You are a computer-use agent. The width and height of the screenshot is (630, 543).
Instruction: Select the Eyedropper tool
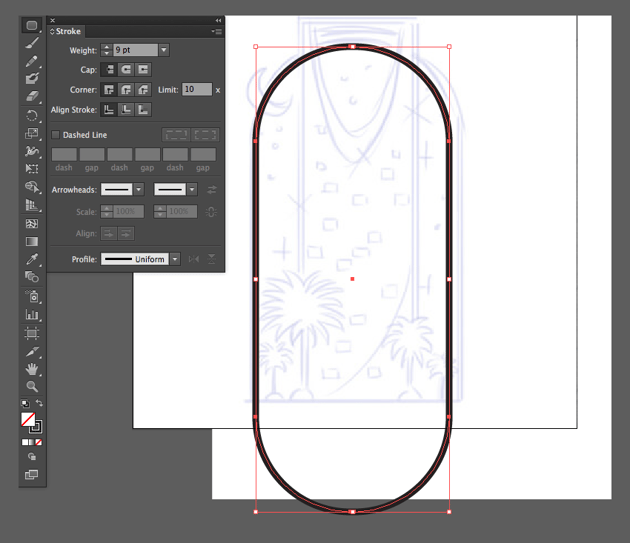(32, 259)
